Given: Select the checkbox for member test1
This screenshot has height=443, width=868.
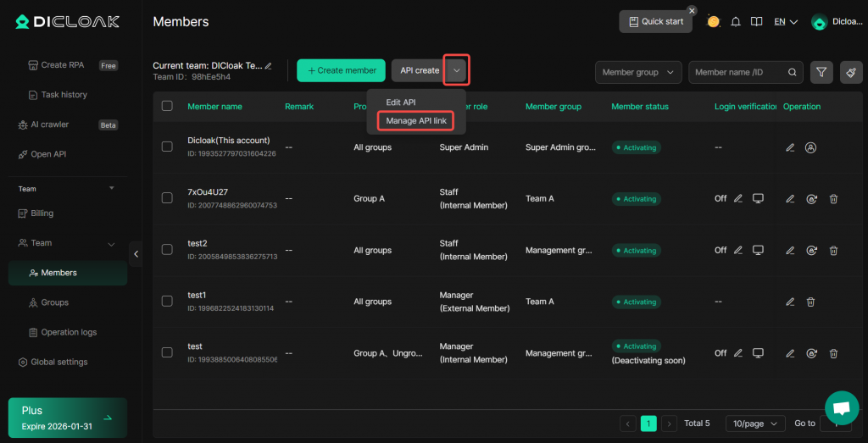Looking at the screenshot, I should (x=167, y=302).
